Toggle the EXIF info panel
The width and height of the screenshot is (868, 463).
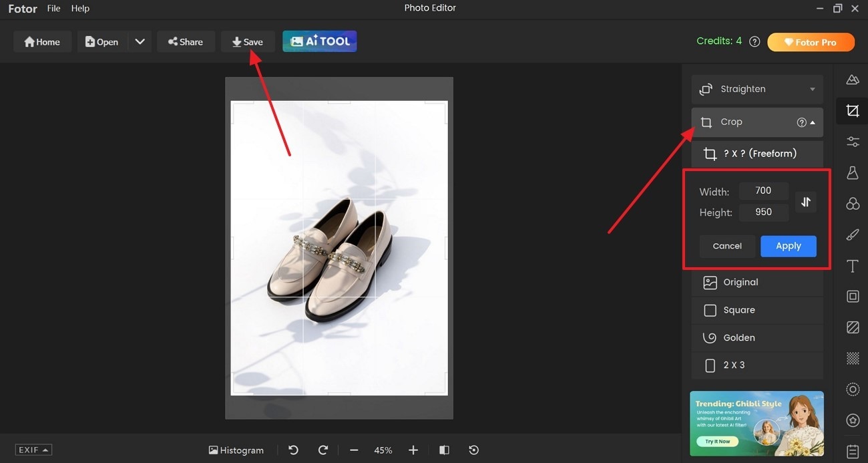point(33,450)
